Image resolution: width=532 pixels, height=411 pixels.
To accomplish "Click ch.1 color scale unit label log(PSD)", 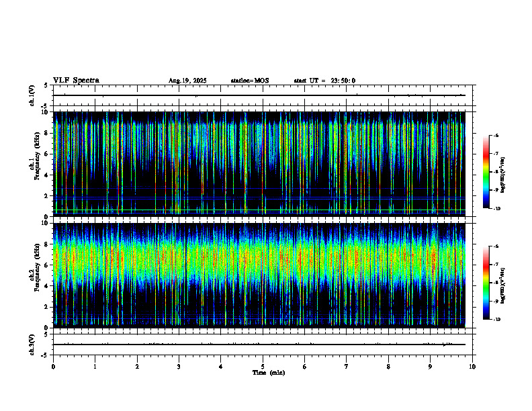I will coord(503,175).
